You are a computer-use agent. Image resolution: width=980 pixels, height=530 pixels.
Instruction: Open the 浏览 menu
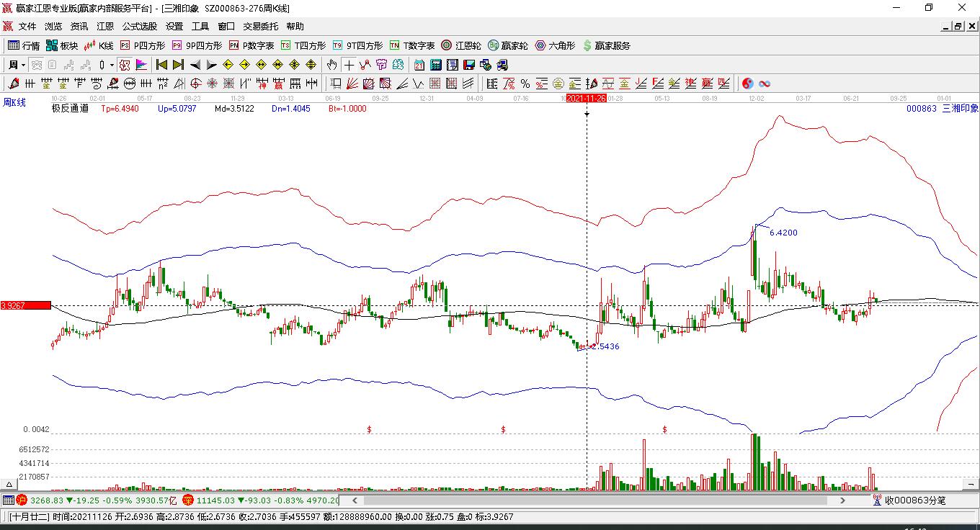[53, 27]
